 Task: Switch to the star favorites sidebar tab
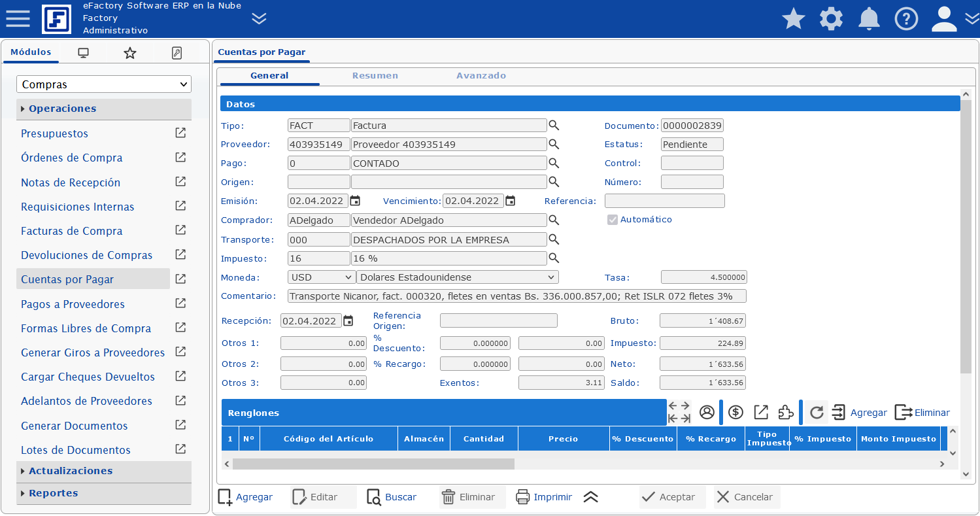tap(130, 53)
